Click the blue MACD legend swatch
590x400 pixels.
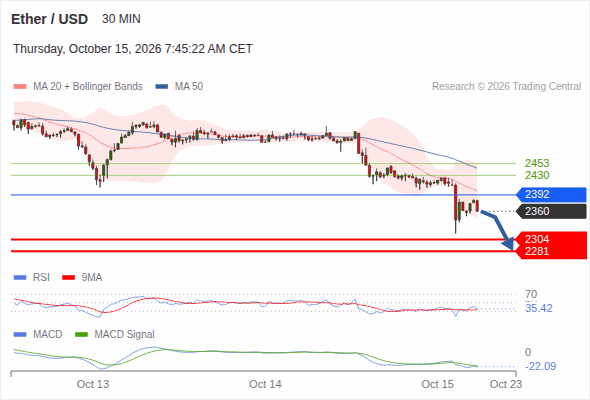[x=20, y=335]
